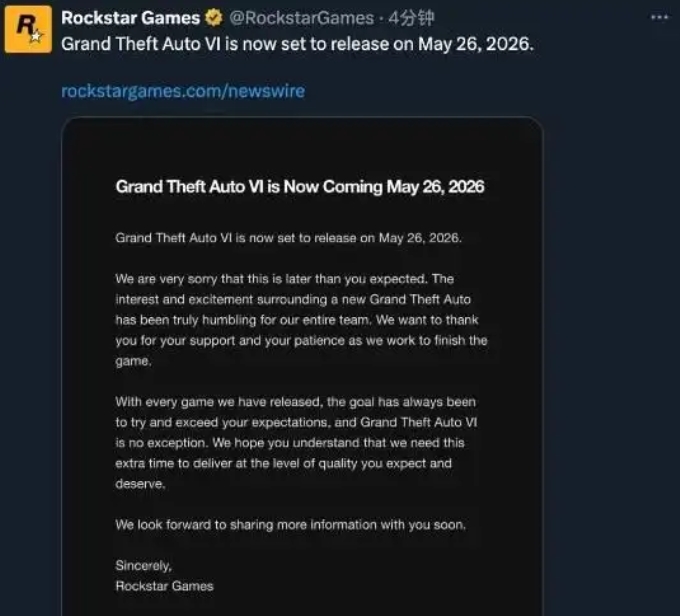Open the Rockstar Games display name
Screen dimensions: 680x616
[131, 18]
